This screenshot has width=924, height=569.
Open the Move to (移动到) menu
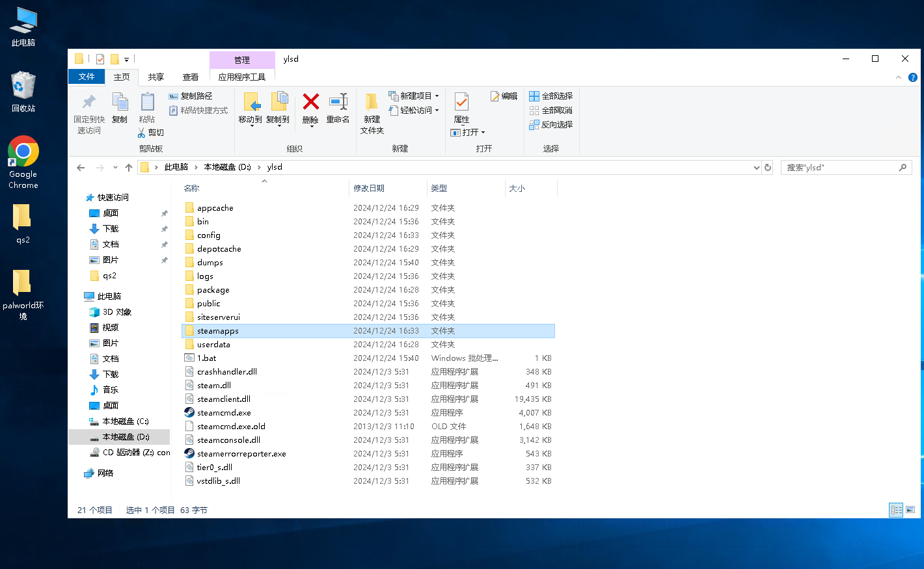click(x=251, y=109)
